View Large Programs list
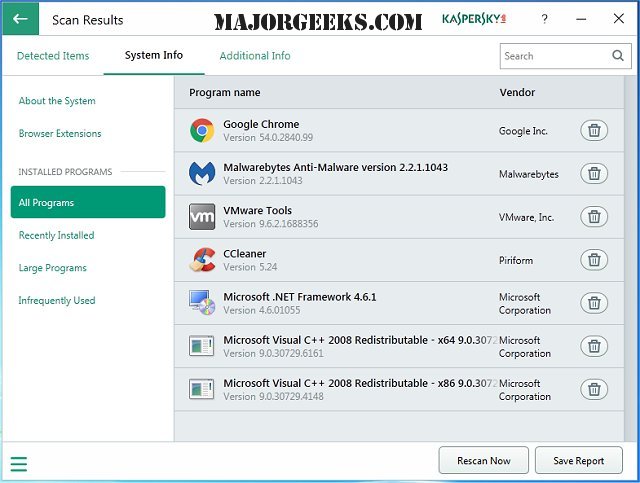 53,268
